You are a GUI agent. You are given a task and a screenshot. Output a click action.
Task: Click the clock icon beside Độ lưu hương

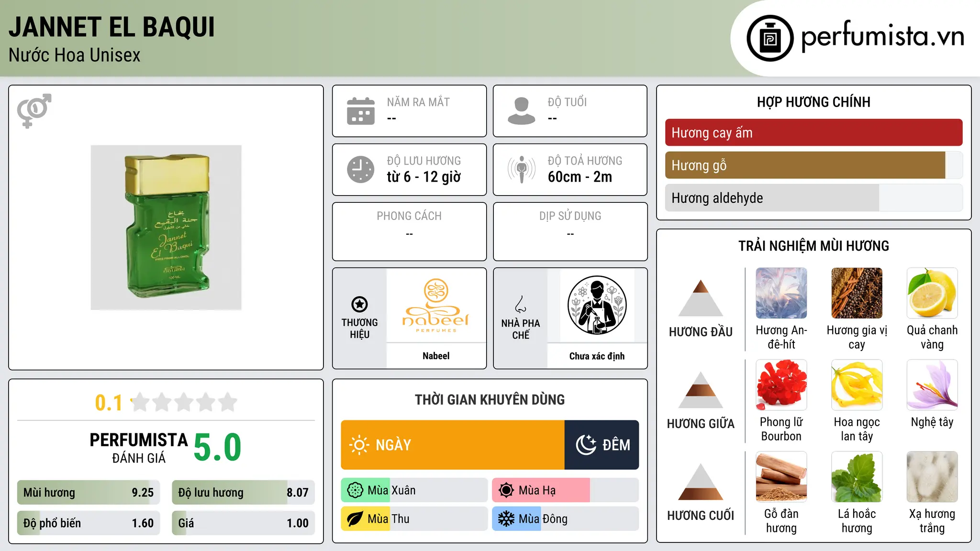(x=361, y=169)
